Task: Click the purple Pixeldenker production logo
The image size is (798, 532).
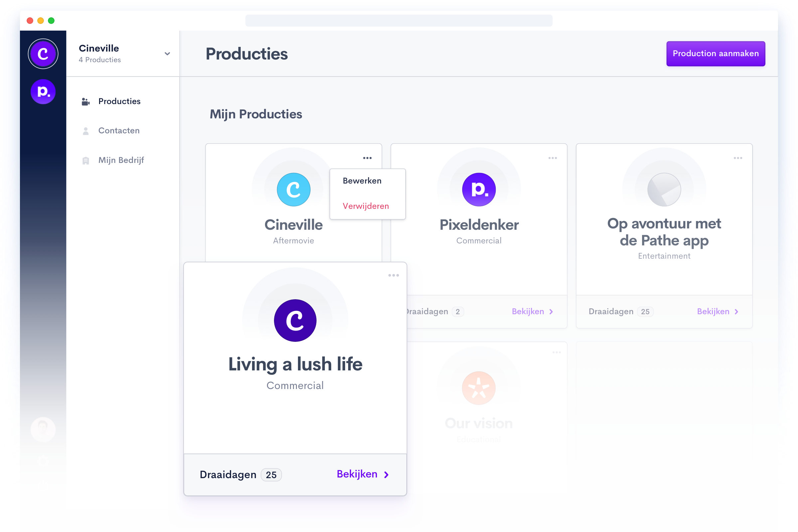Action: coord(479,189)
